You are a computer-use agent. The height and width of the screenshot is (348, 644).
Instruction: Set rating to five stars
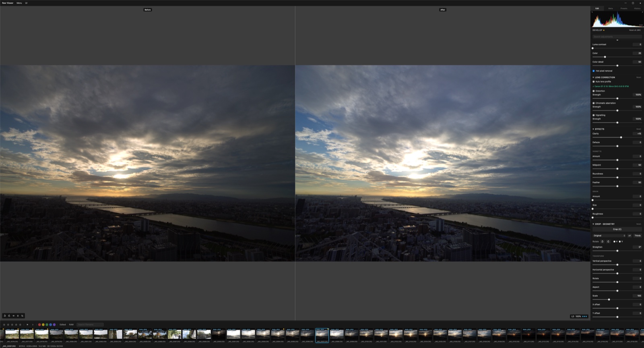click(20, 325)
